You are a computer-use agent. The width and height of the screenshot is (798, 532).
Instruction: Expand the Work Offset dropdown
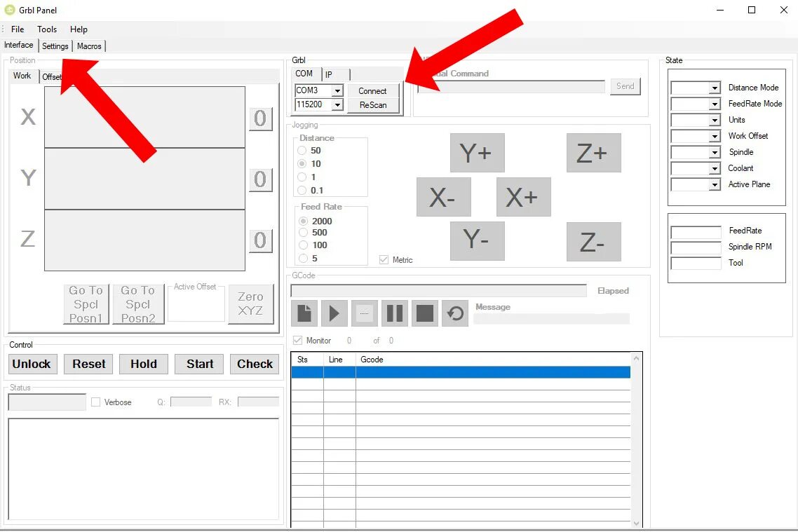coord(715,136)
